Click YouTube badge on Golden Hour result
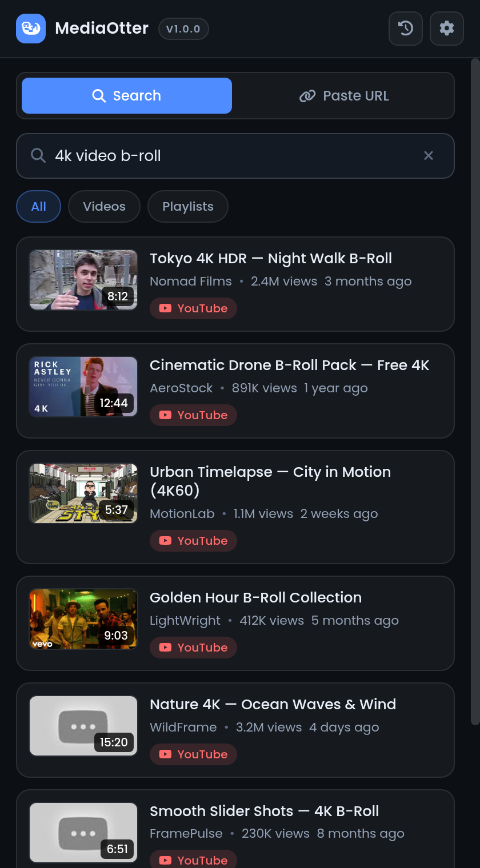480x868 pixels. [x=193, y=648]
